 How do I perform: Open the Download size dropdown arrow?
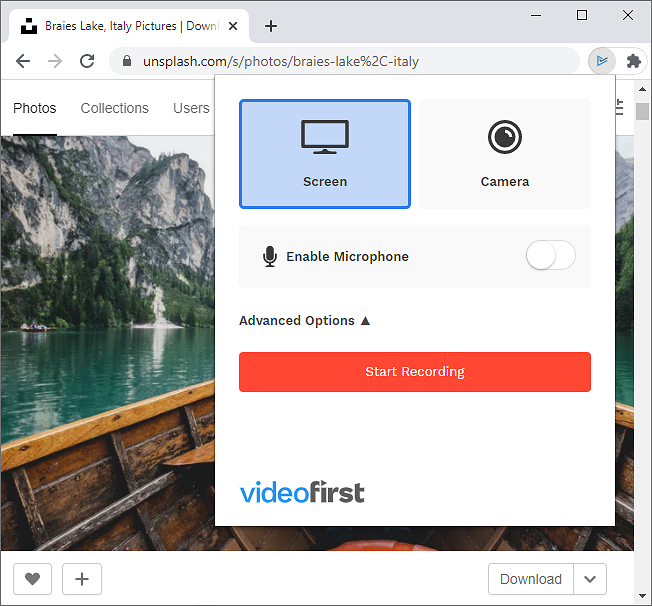590,579
